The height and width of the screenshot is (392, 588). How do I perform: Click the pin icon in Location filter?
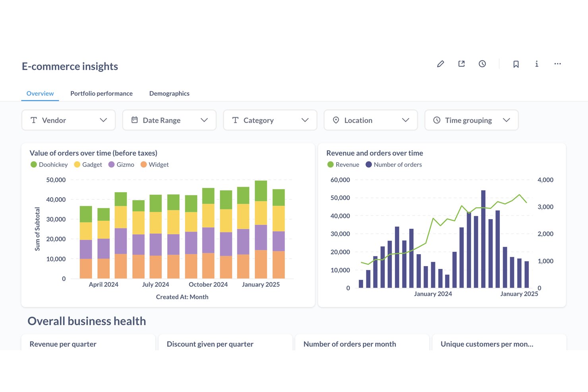336,120
